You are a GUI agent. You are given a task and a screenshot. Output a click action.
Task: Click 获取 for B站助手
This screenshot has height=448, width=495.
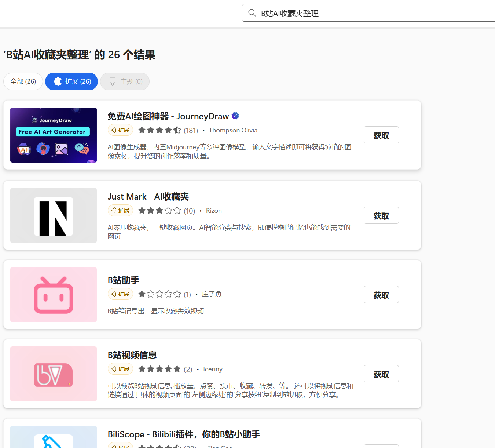point(381,295)
